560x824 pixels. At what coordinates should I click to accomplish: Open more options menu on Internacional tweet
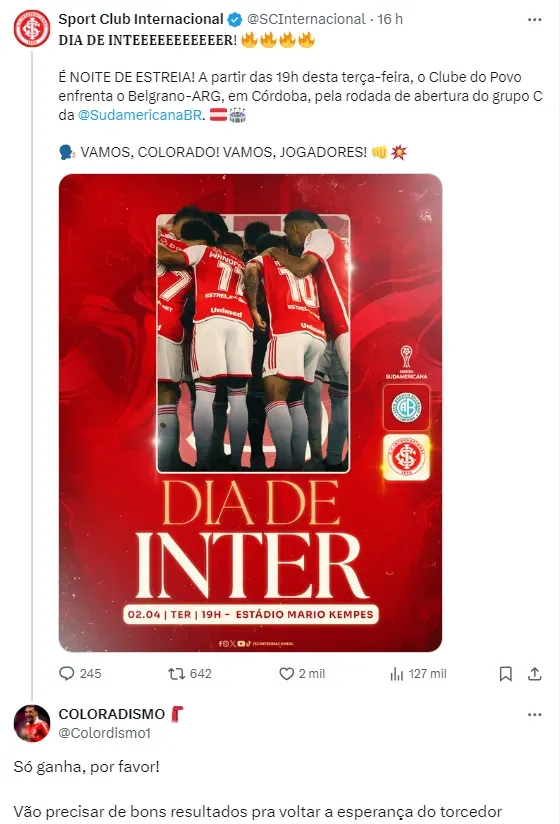(x=534, y=19)
